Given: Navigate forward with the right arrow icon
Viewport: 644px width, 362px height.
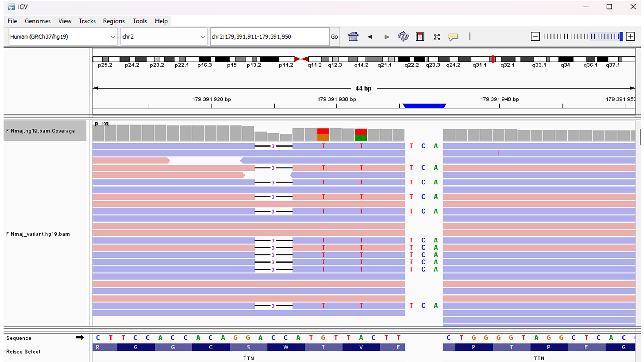Looking at the screenshot, I should [x=386, y=36].
